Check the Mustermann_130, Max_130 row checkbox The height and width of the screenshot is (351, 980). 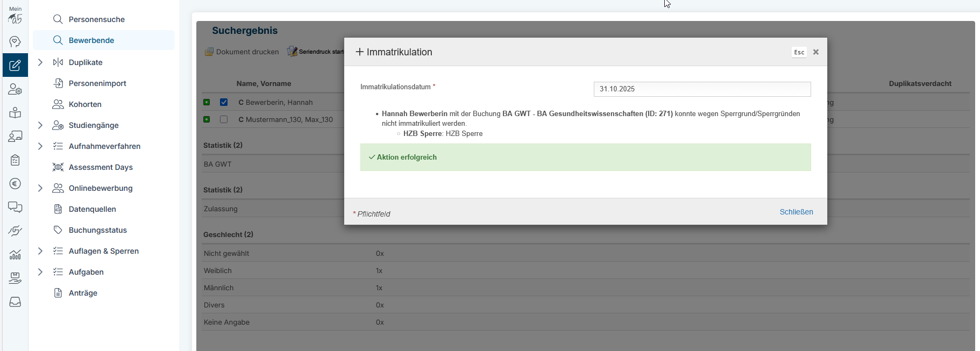point(224,119)
